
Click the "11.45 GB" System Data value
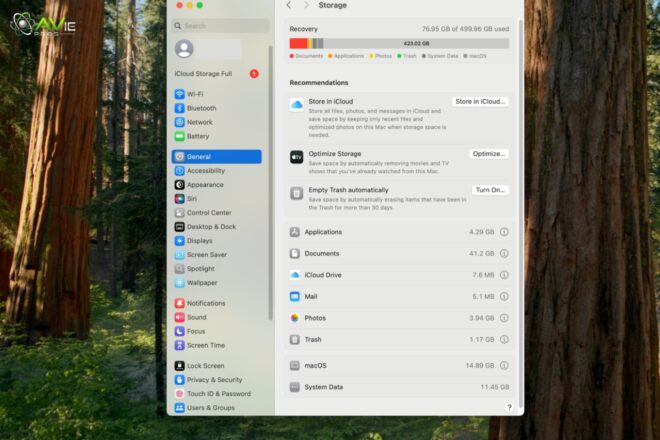point(495,387)
